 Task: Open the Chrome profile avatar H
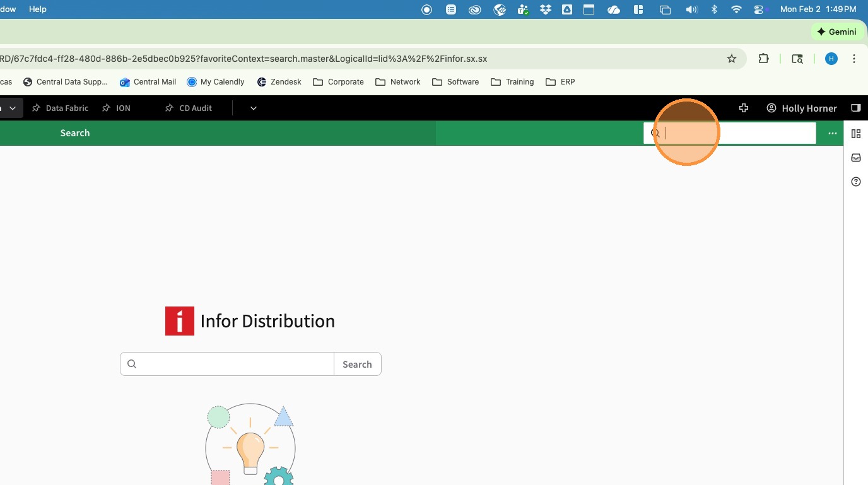click(x=831, y=59)
